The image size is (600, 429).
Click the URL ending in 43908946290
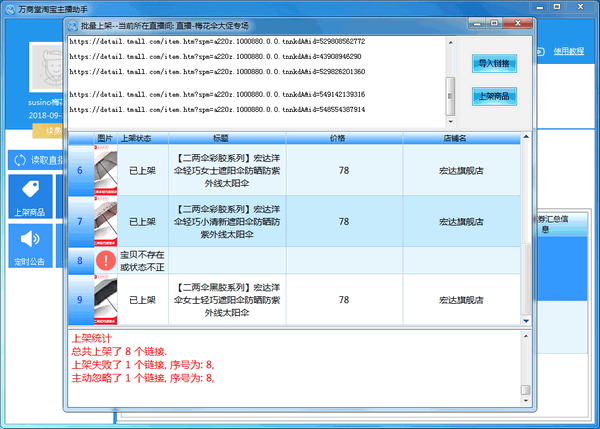click(x=215, y=57)
